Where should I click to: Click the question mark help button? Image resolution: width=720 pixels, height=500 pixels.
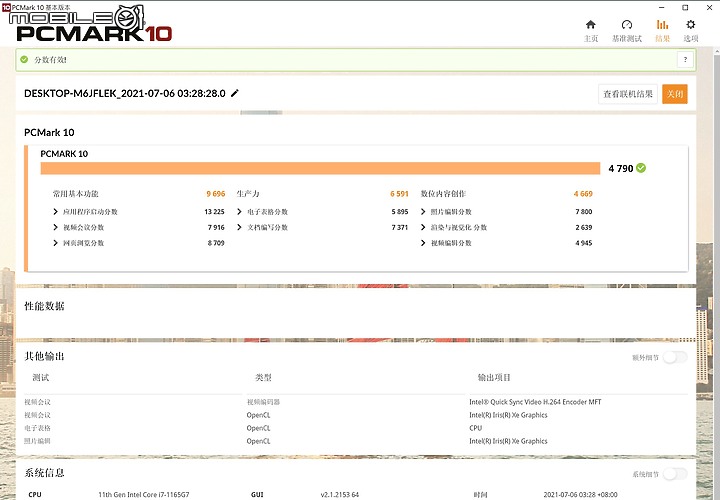[685, 60]
